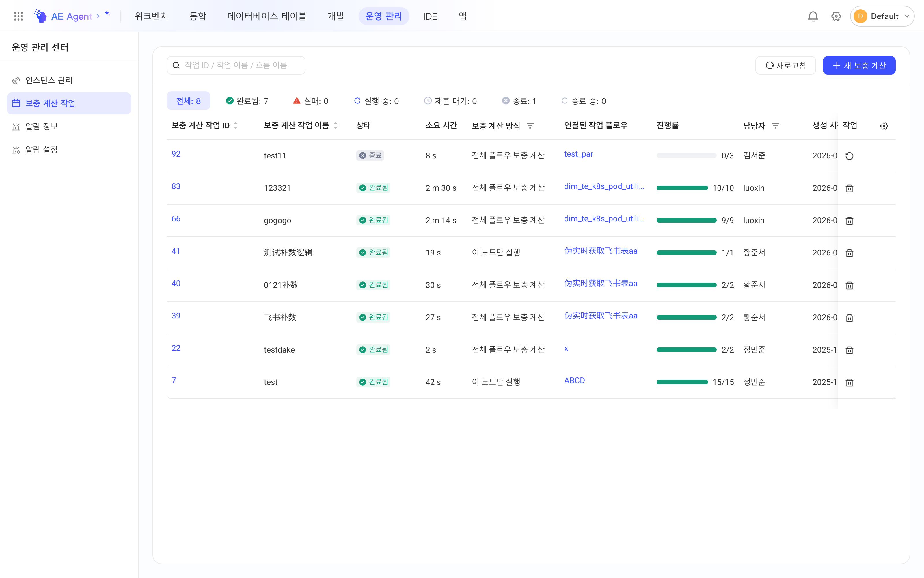Open task ID 92 link

(x=176, y=154)
